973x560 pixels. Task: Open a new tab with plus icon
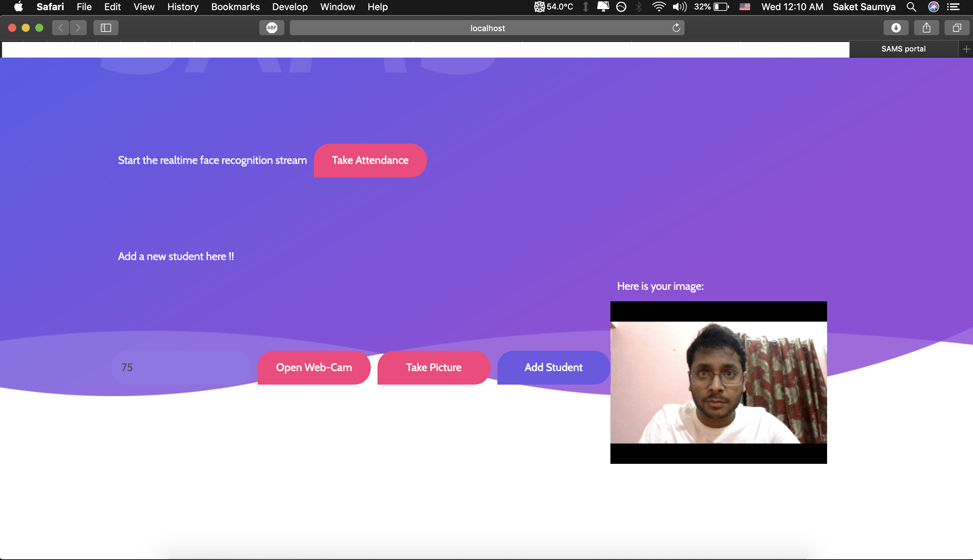point(966,49)
